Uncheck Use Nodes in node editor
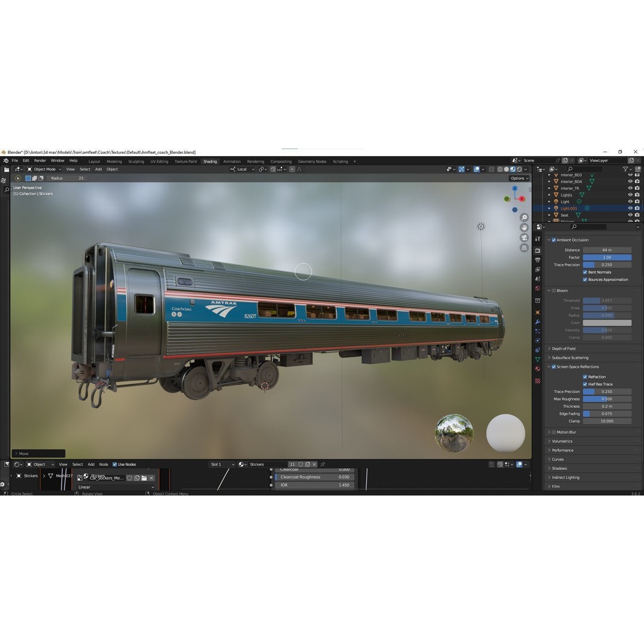644x644 pixels. pos(114,465)
